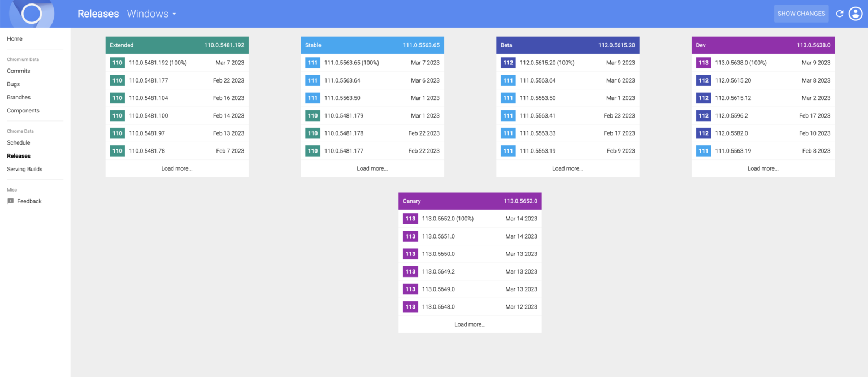Screen dimensions: 868x377
Task: Expand Load more in Extended card
Action: coord(177,168)
